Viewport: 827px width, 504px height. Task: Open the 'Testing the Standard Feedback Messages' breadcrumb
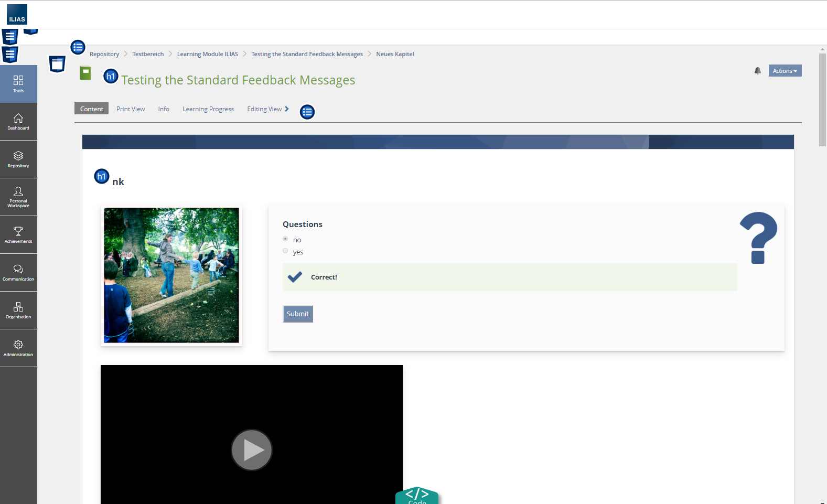pyautogui.click(x=307, y=54)
